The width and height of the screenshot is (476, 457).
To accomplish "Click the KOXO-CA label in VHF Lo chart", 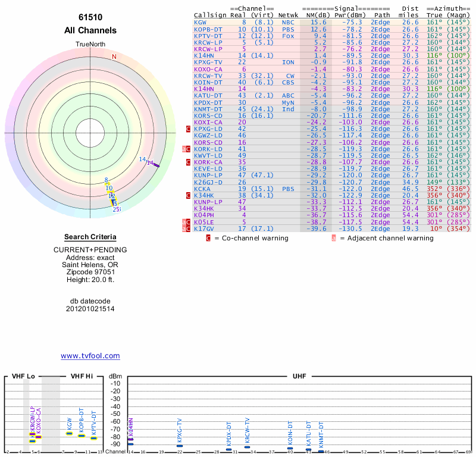I will pyautogui.click(x=39, y=420).
